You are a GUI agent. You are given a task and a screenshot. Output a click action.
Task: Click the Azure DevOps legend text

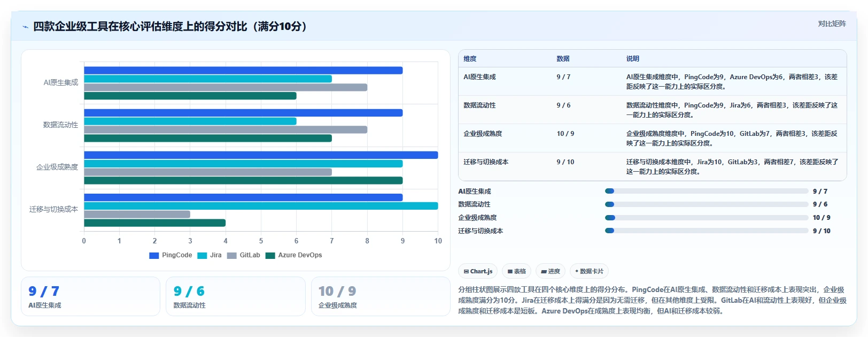click(x=300, y=255)
